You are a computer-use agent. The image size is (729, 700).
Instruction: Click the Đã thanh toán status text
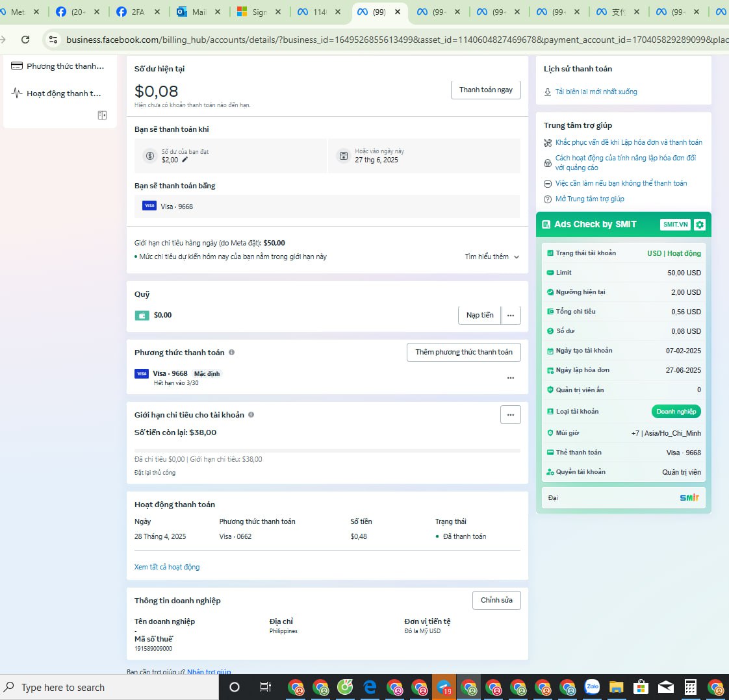[465, 536]
